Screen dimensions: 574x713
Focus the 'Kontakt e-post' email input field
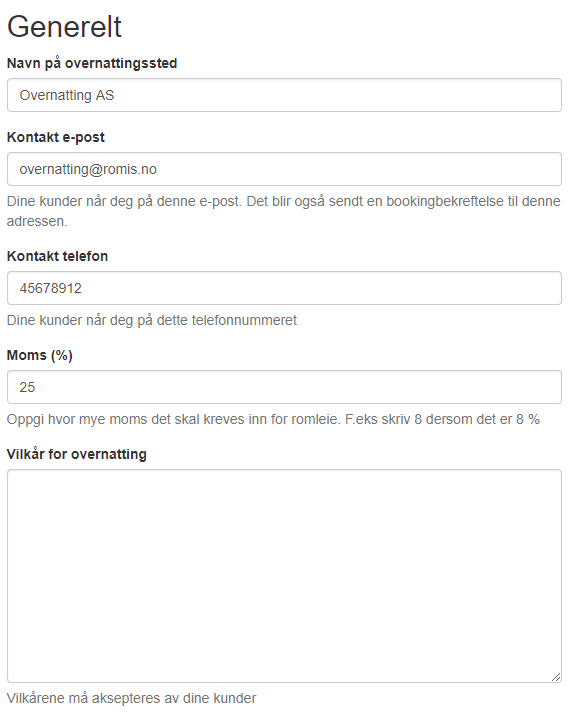tap(284, 169)
